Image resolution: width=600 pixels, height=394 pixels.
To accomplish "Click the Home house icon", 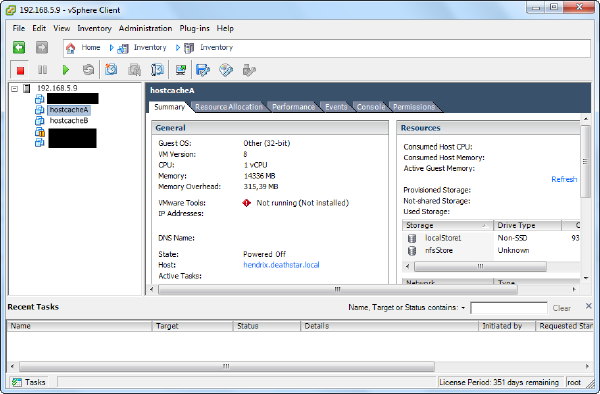I will (x=70, y=48).
